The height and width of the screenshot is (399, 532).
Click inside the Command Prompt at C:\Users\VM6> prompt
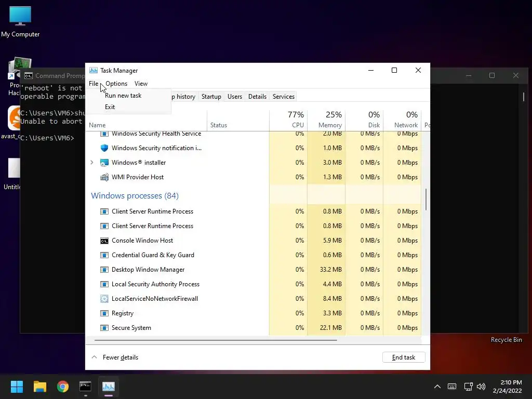point(47,138)
